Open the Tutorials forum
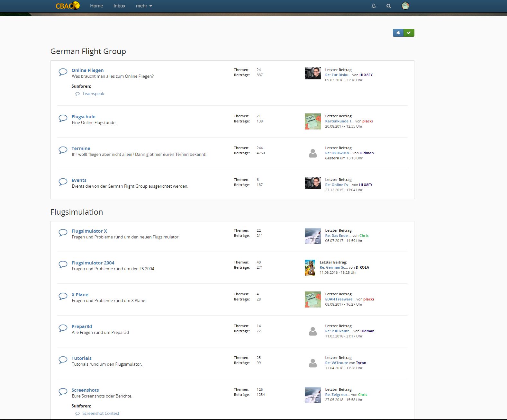507x420 pixels. 81,358
